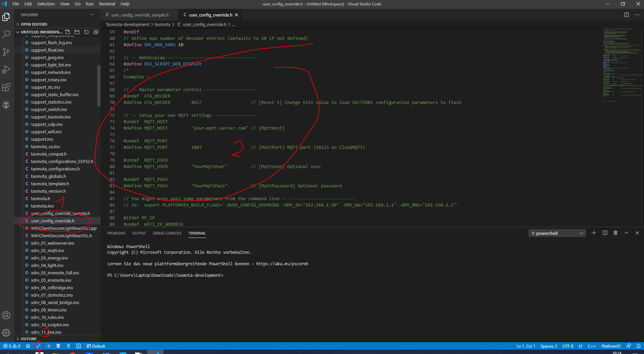Change end of line sequence LF
The image size is (644, 354).
point(581,346)
